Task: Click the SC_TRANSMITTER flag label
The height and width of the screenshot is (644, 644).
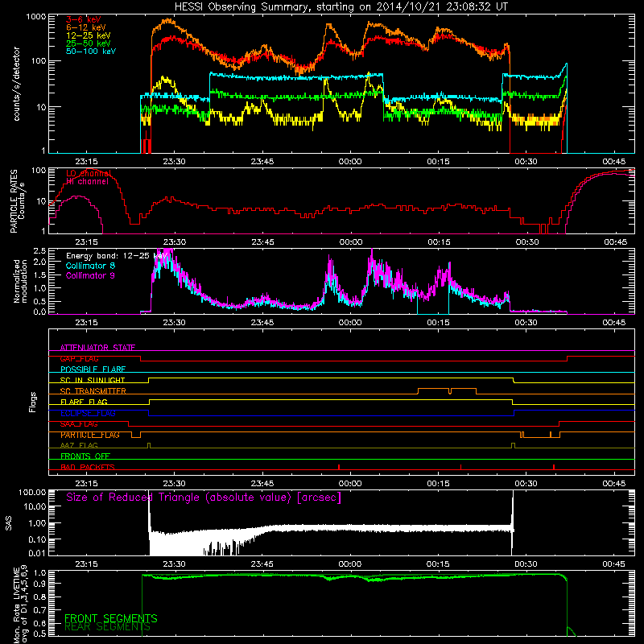Action: 93,391
